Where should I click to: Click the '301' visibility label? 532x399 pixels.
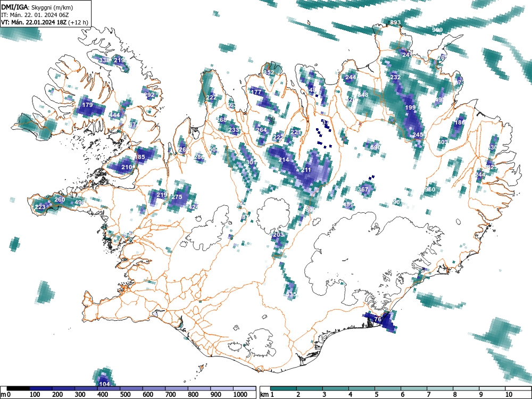tap(252, 162)
